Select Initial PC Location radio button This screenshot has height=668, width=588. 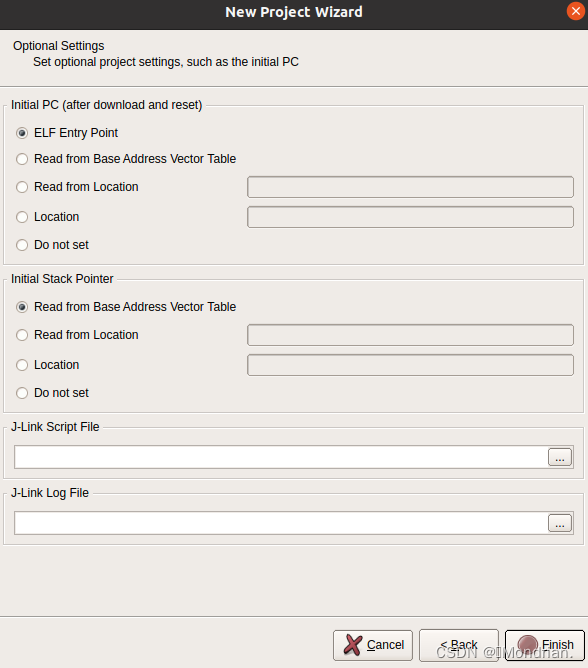(22, 217)
